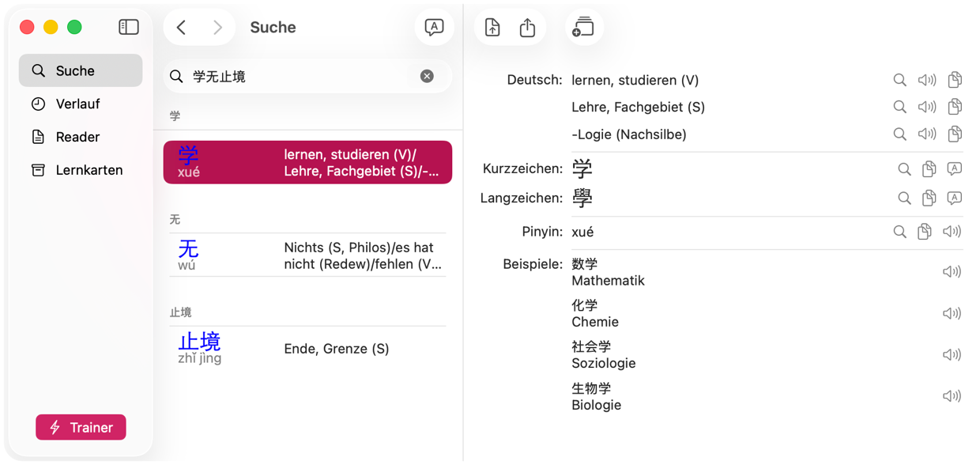The image size is (980, 465).
Task: Copy the Langzeichen character
Action: click(929, 198)
